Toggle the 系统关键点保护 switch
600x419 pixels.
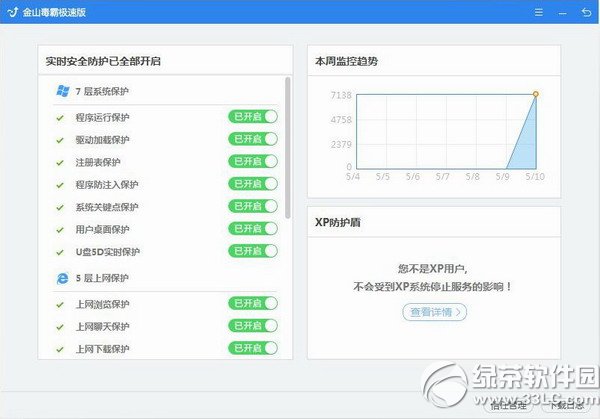(253, 206)
